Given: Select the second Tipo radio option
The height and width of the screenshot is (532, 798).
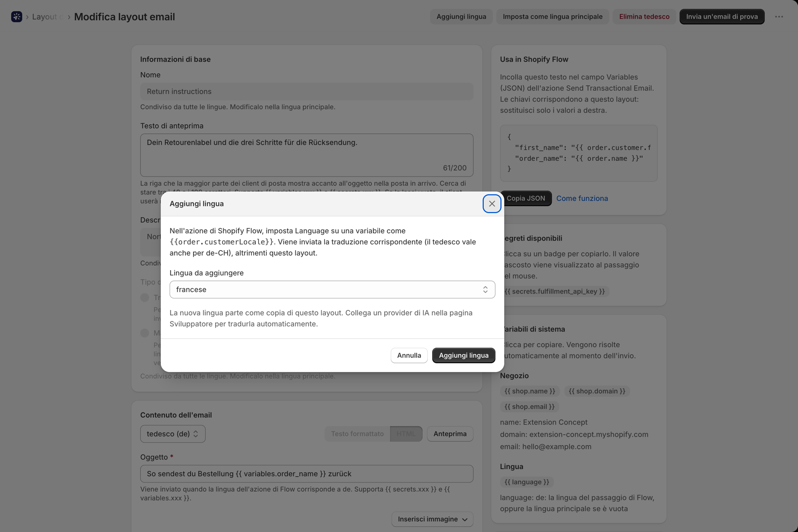Looking at the screenshot, I should [145, 333].
